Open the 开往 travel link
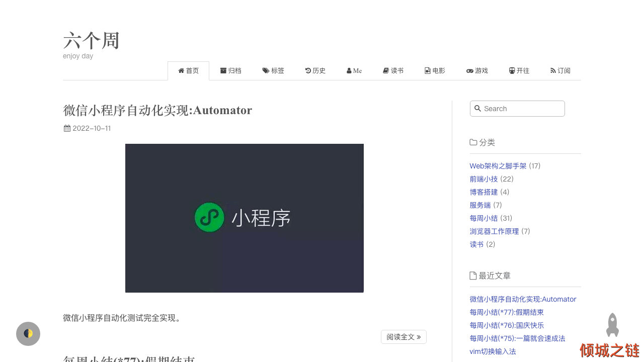 pos(519,71)
